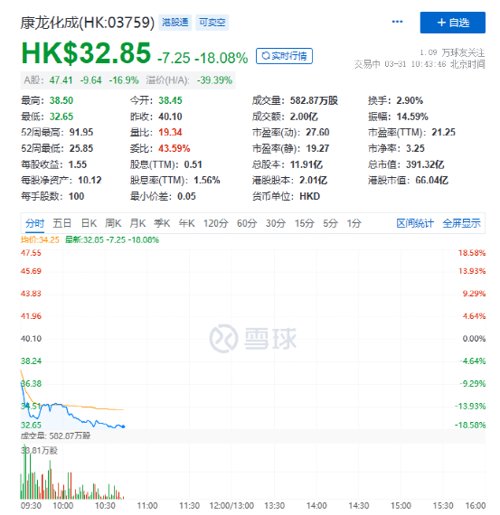The height and width of the screenshot is (515, 500).
Task: Click the 货币单位 value HKD
Action: [310, 196]
